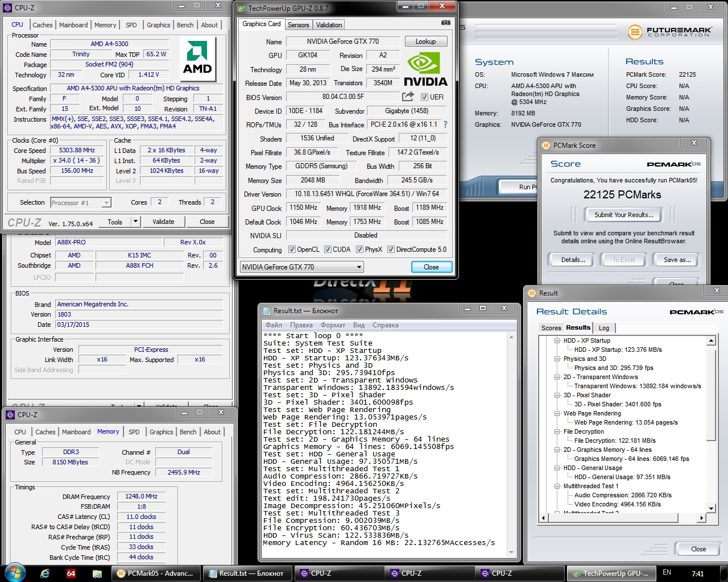Open the Graphics tab in bottom CPU-Z
This screenshot has height=582, width=728.
coord(162,432)
